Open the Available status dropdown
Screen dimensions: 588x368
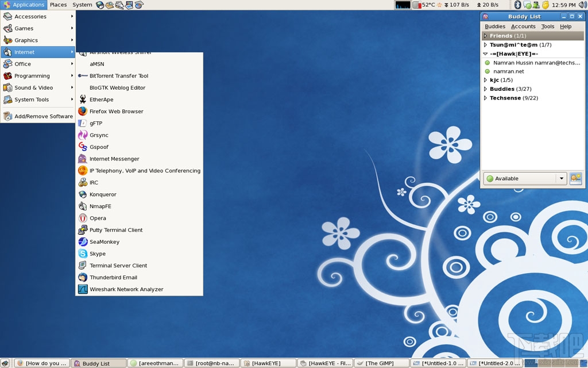point(525,178)
